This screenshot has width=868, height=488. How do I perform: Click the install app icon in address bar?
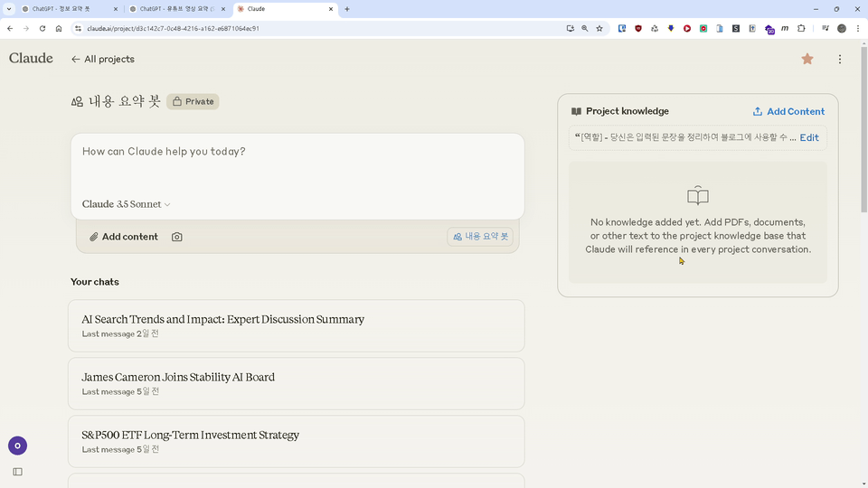point(571,28)
